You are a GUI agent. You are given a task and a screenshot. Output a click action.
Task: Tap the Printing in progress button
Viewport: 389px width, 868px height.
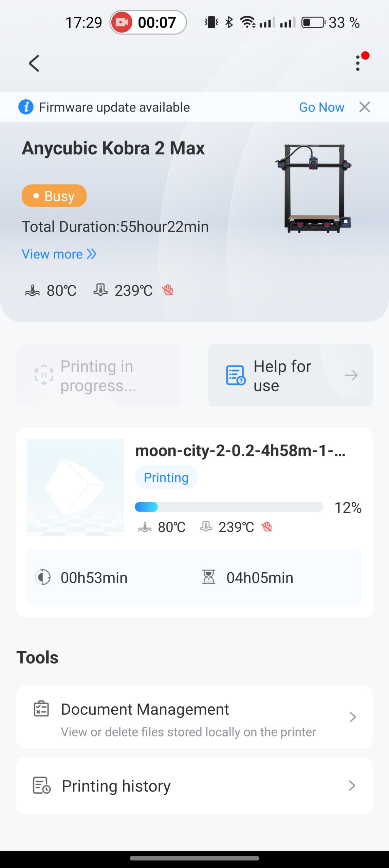coord(98,375)
